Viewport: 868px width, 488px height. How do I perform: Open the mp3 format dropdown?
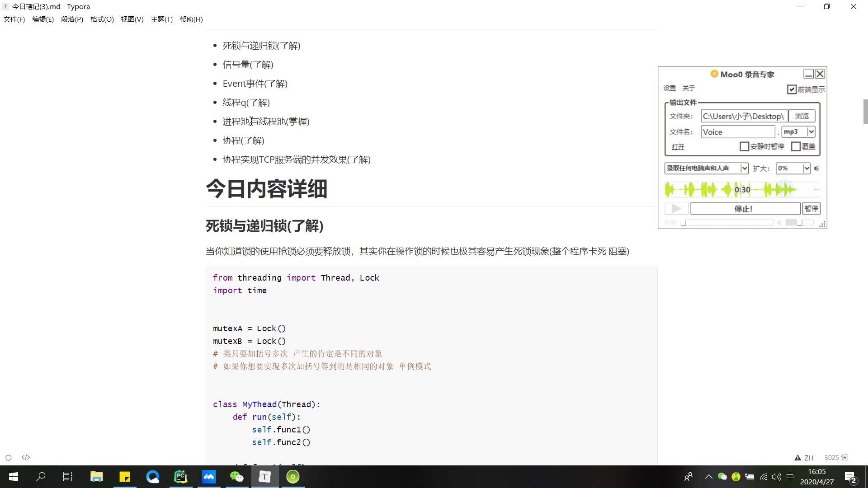pyautogui.click(x=811, y=131)
